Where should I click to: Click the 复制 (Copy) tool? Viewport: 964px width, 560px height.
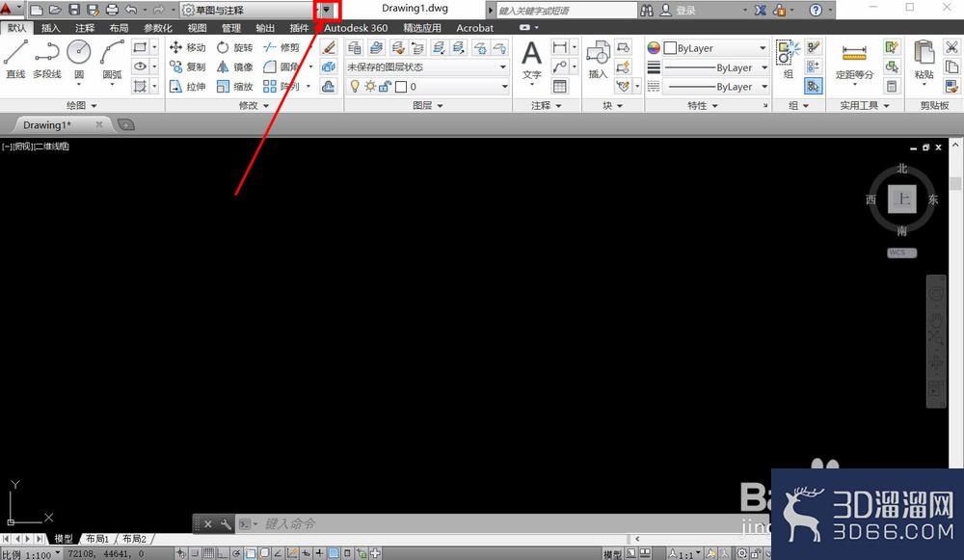point(188,67)
